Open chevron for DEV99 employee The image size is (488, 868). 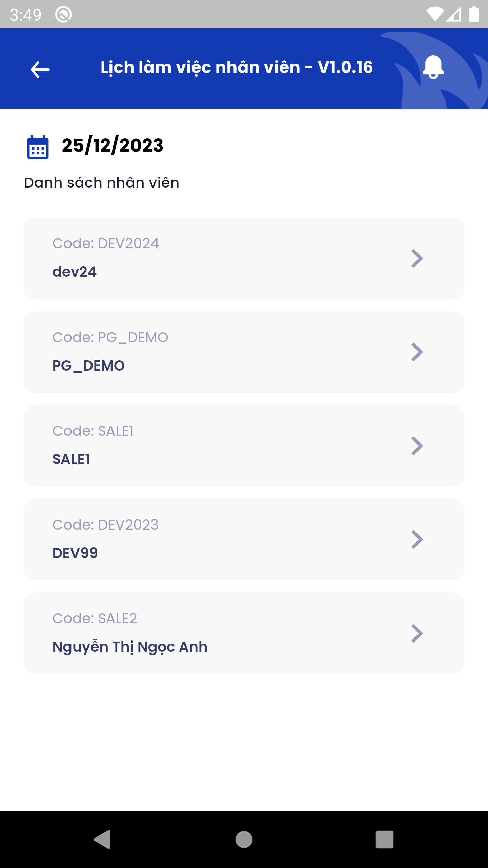pyautogui.click(x=417, y=539)
